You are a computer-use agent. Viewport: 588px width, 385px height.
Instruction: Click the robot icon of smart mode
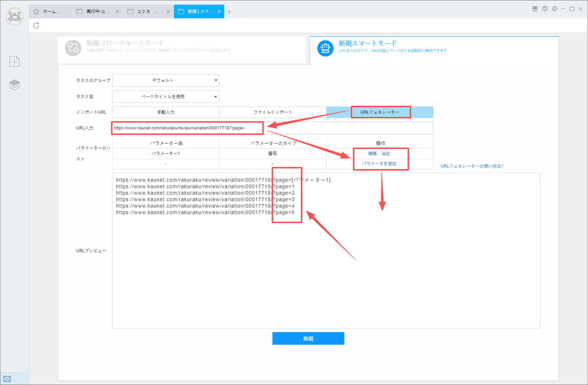[x=325, y=48]
